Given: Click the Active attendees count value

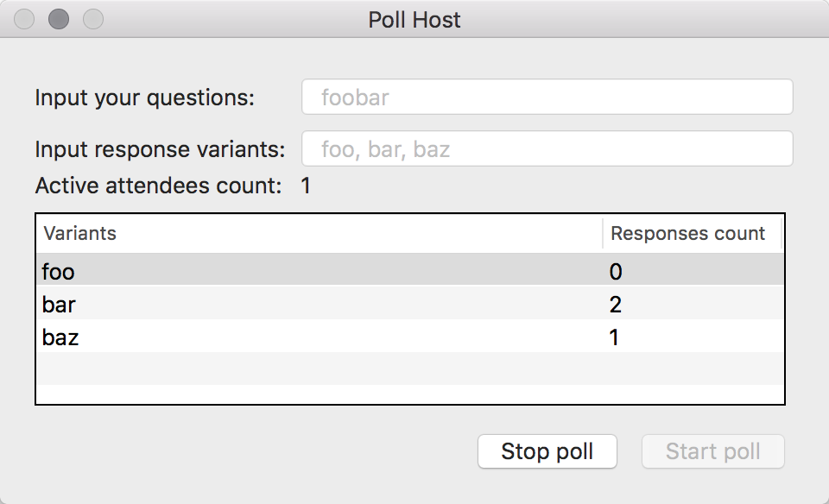Looking at the screenshot, I should coord(306,185).
